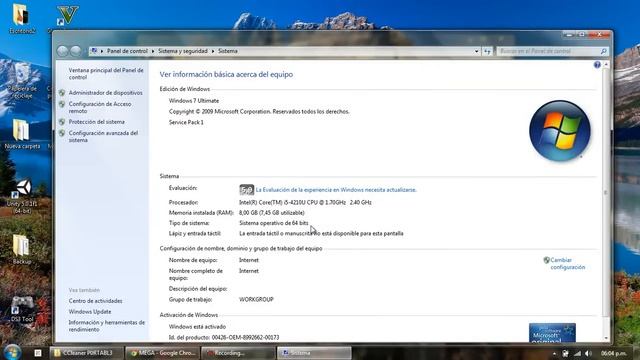The height and width of the screenshot is (360, 640).
Task: Click the Ver información básica acerca del equipo heading
Action: click(226, 74)
